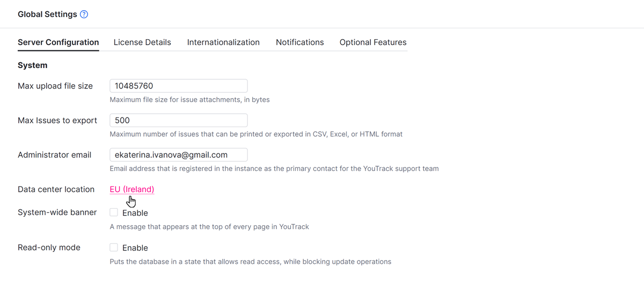The height and width of the screenshot is (281, 644).
Task: Go to the Internationalization tab
Action: (223, 42)
